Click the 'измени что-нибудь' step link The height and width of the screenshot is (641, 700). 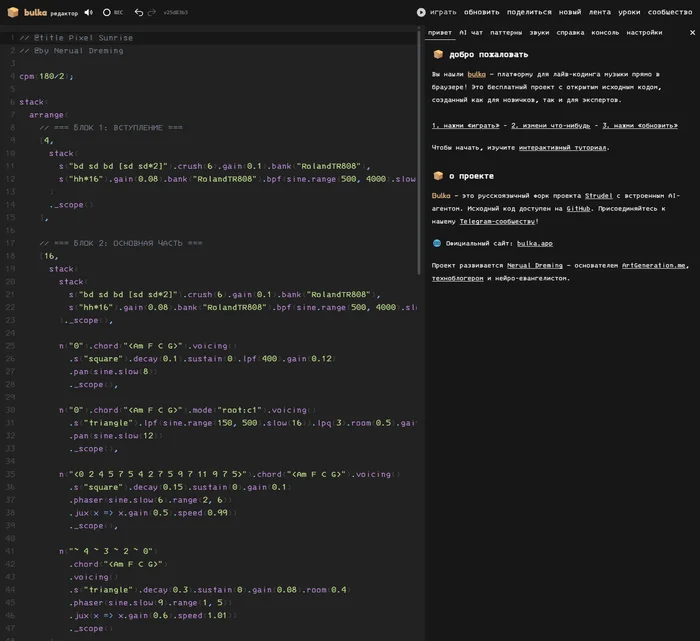coord(550,125)
